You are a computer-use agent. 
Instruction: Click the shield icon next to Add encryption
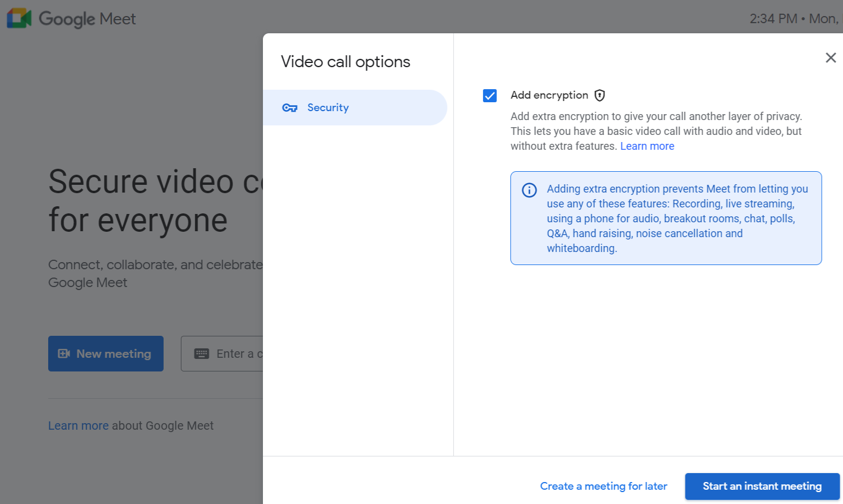coord(600,95)
